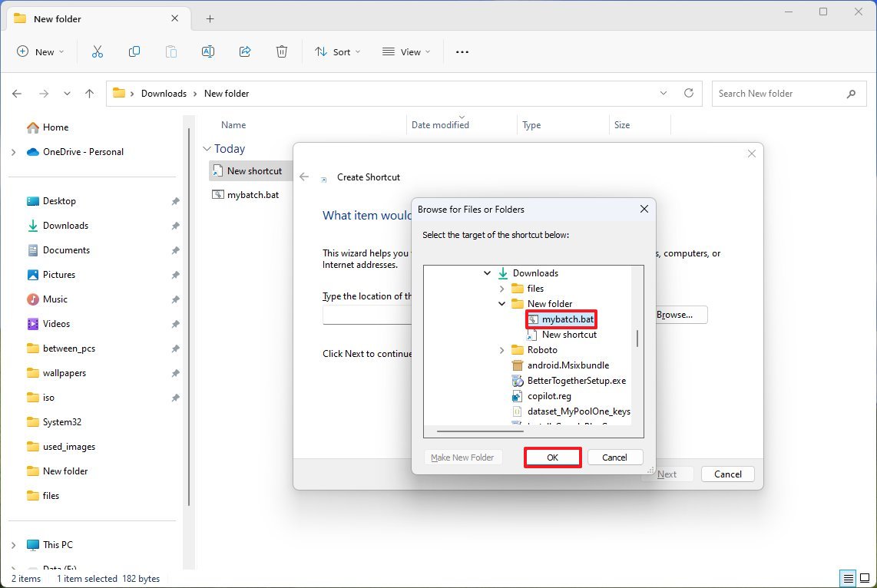
Task: Click the back arrow in Create Shortcut wizard
Action: point(304,177)
